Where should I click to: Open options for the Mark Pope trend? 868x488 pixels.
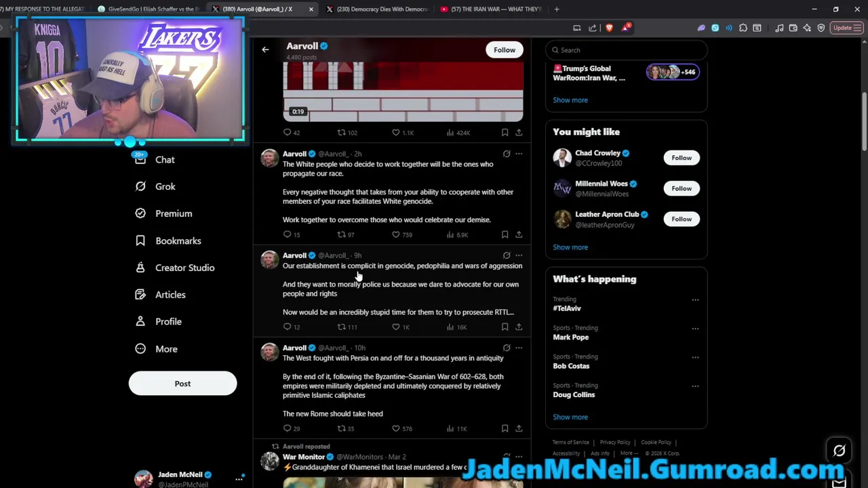tap(695, 328)
